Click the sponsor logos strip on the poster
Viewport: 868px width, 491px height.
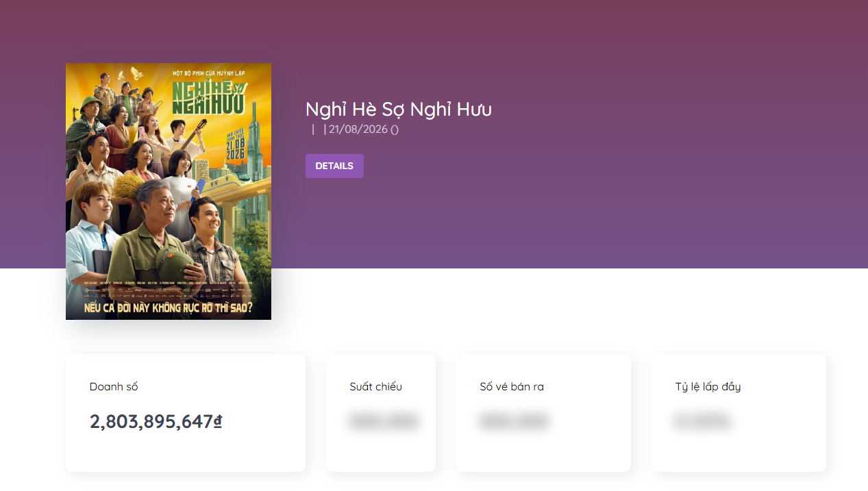(169, 292)
